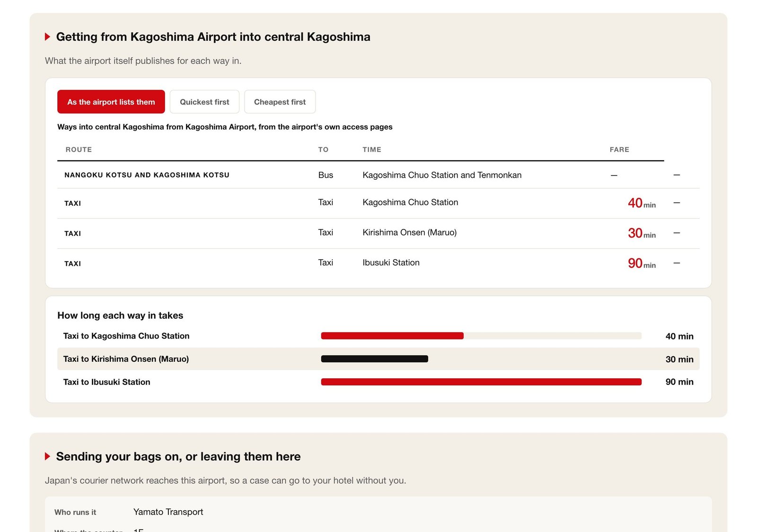Select the taxi row to Ibusuki Station
The height and width of the screenshot is (532, 757).
[378, 263]
